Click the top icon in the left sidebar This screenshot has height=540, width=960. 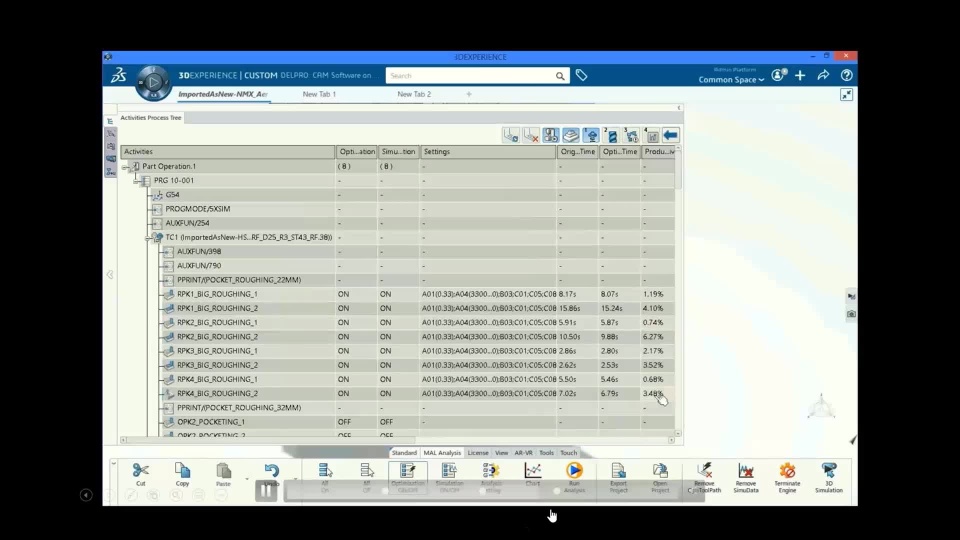coord(110,121)
